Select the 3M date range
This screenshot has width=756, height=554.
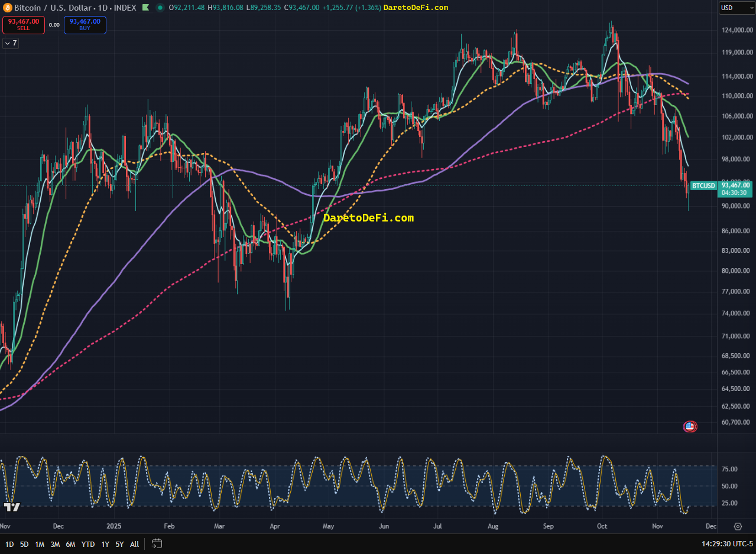click(55, 544)
